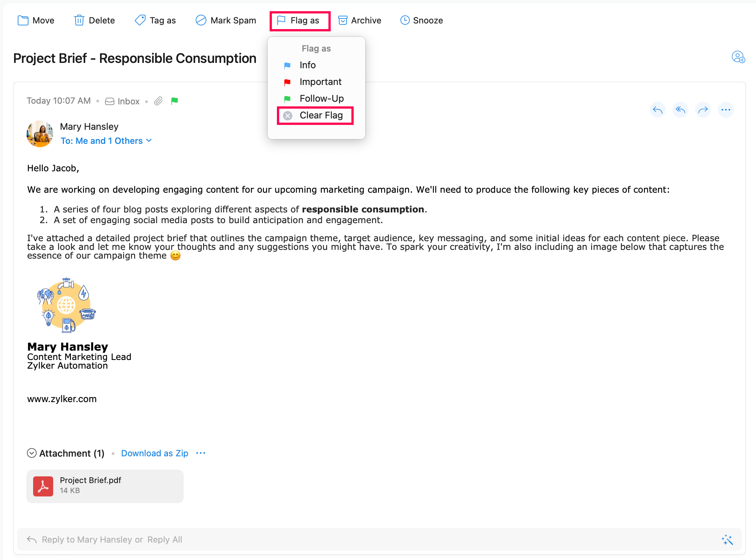Click the Reply arrow icon
This screenshot has width=756, height=560.
pos(657,110)
